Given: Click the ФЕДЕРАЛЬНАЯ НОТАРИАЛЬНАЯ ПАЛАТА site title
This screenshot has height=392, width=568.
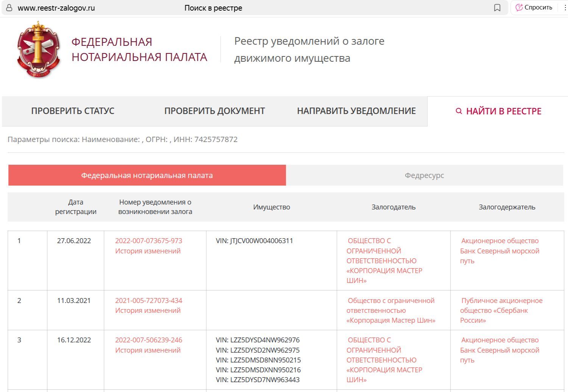Looking at the screenshot, I should pos(139,50).
